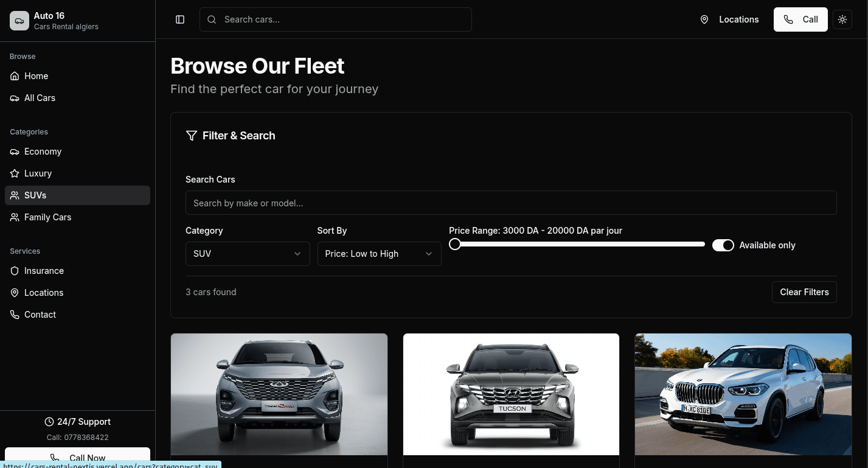The width and height of the screenshot is (868, 468).
Task: Click the price range slider handle
Action: pyautogui.click(x=454, y=244)
